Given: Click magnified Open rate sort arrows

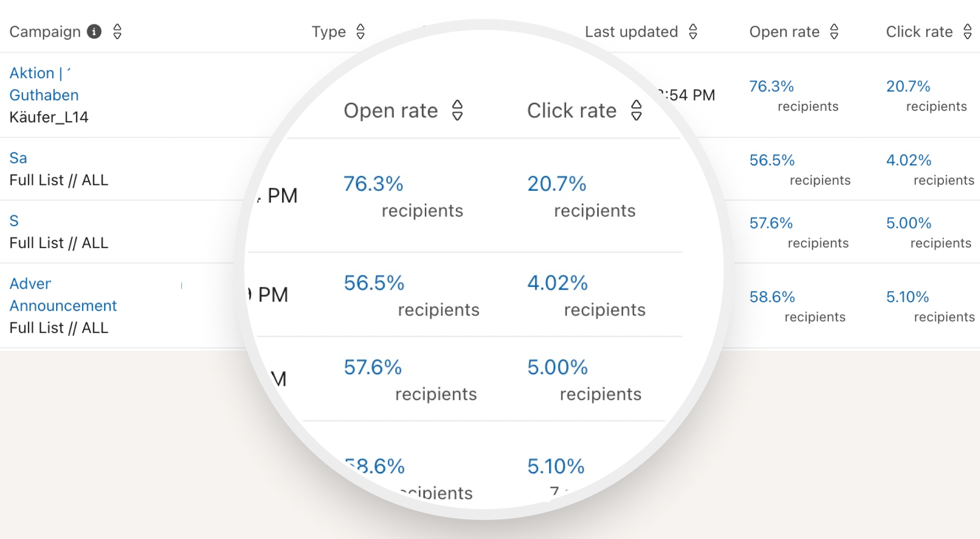Looking at the screenshot, I should (457, 110).
